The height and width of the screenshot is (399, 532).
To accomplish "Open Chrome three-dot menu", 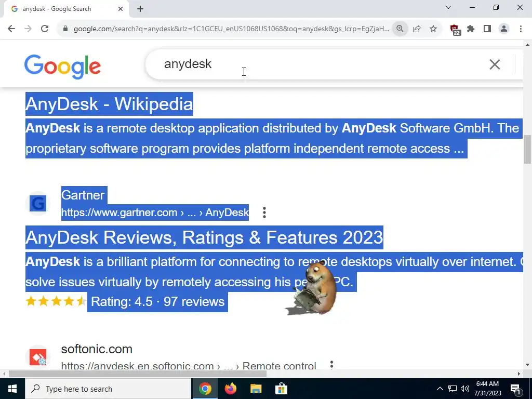I will pos(521,29).
